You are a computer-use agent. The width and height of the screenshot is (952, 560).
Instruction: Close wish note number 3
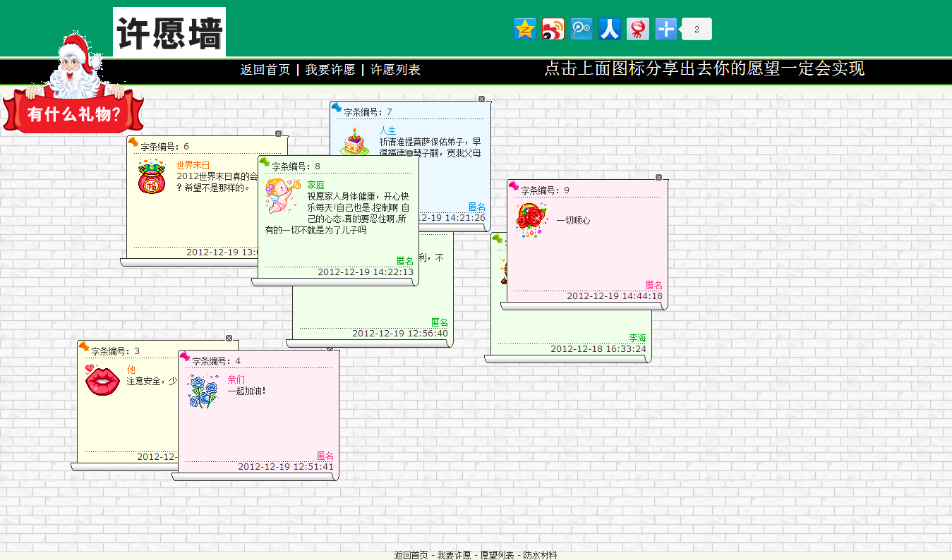point(229,338)
